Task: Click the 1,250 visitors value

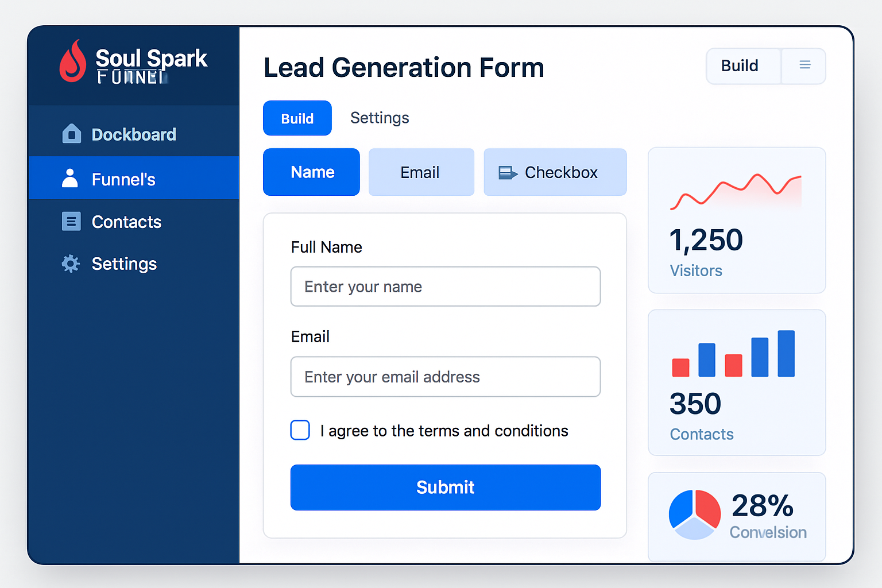Action: tap(706, 240)
